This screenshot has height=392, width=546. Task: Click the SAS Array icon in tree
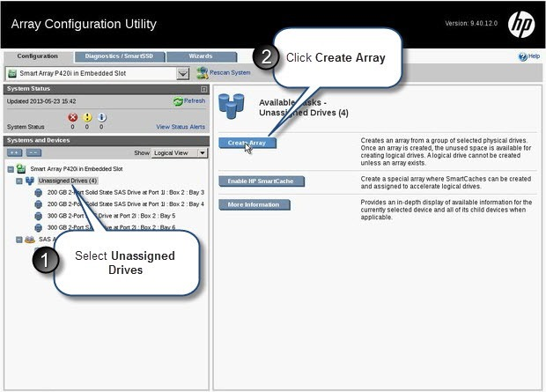pyautogui.click(x=30, y=240)
